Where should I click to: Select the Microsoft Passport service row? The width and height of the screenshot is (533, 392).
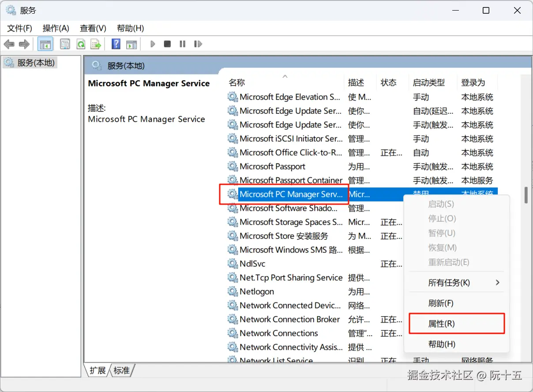click(x=362, y=166)
